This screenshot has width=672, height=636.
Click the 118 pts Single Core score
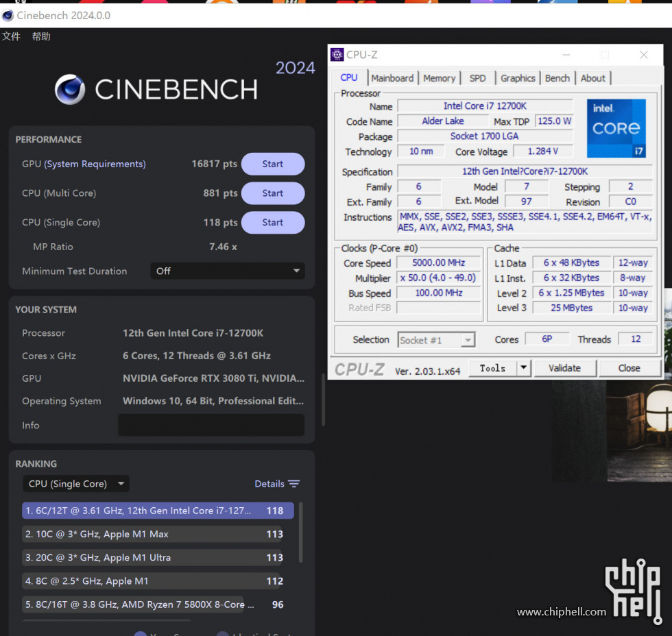220,222
